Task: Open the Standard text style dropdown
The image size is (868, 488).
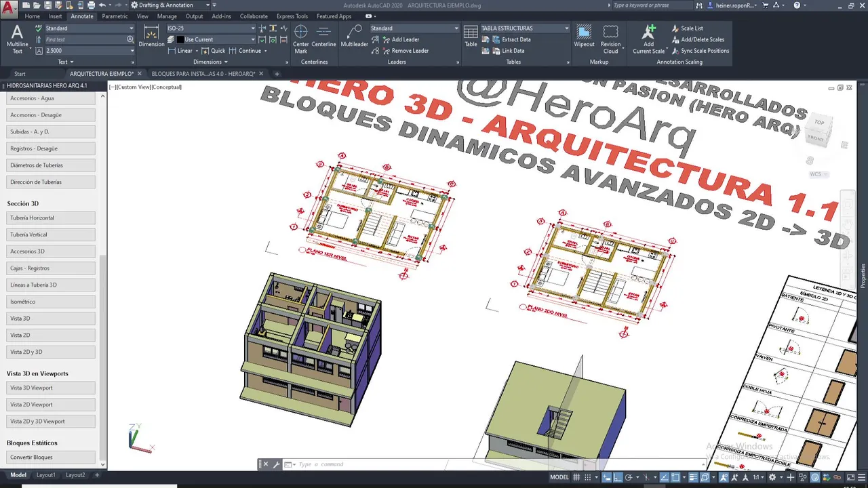Action: click(x=89, y=28)
